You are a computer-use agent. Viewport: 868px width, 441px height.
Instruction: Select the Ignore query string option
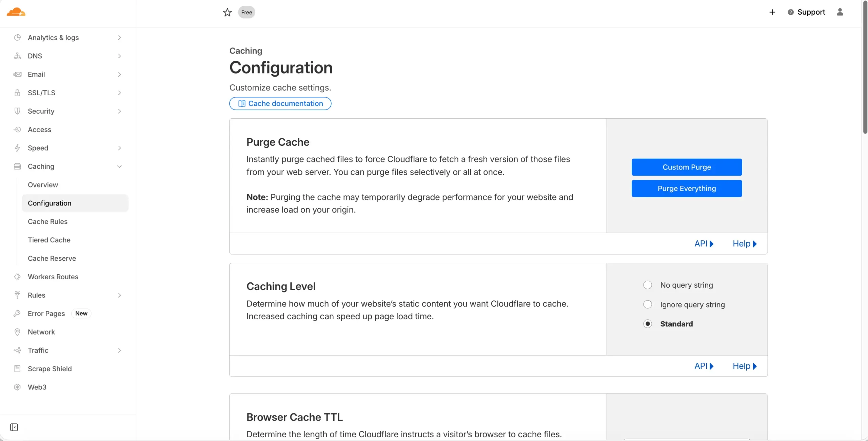pyautogui.click(x=647, y=304)
